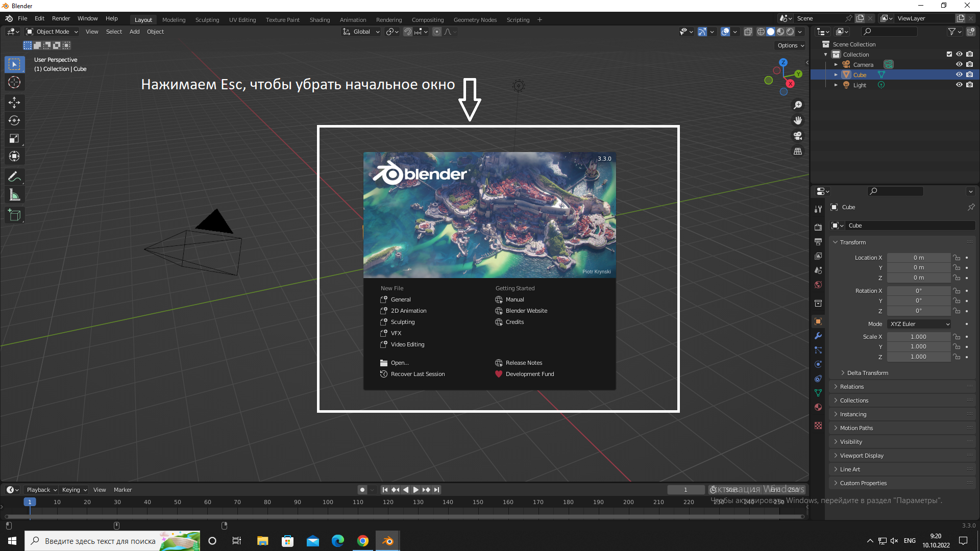
Task: Open the Texture properties checker icon
Action: (x=818, y=425)
